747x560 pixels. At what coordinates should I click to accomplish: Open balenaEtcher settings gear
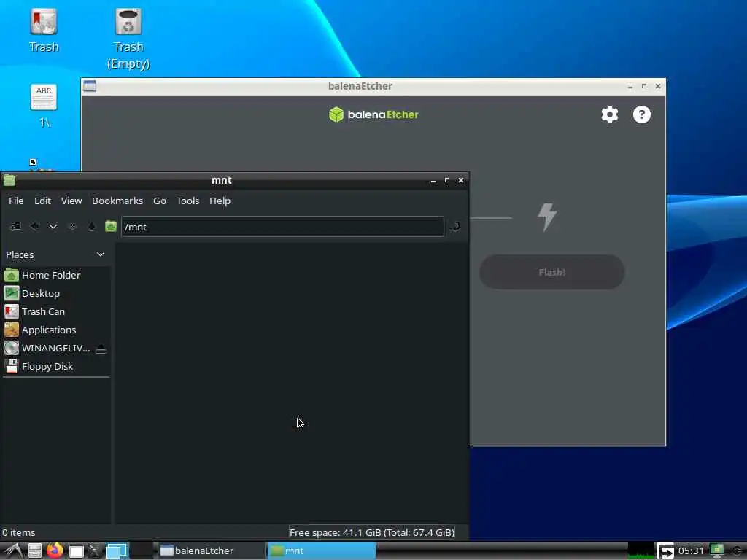pyautogui.click(x=609, y=114)
